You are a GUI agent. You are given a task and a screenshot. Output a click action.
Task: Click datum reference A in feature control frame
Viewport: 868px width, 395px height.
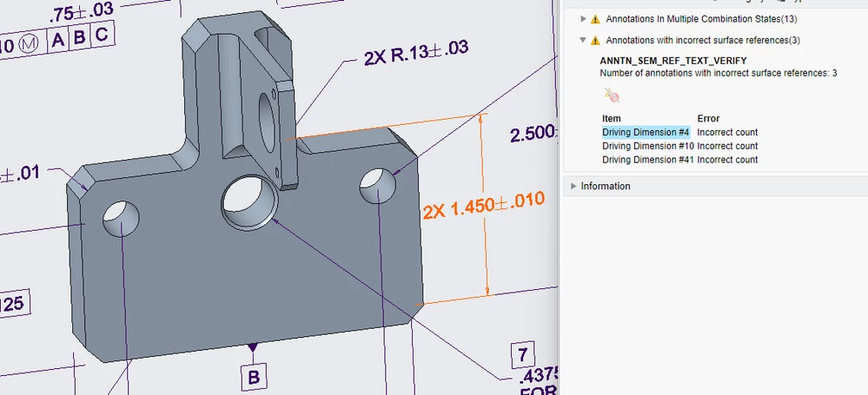[58, 41]
